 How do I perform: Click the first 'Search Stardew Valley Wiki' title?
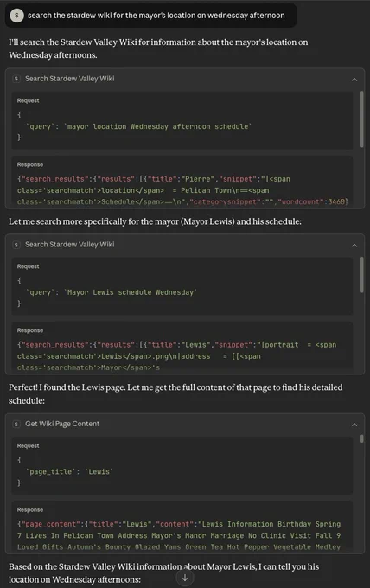(x=70, y=79)
